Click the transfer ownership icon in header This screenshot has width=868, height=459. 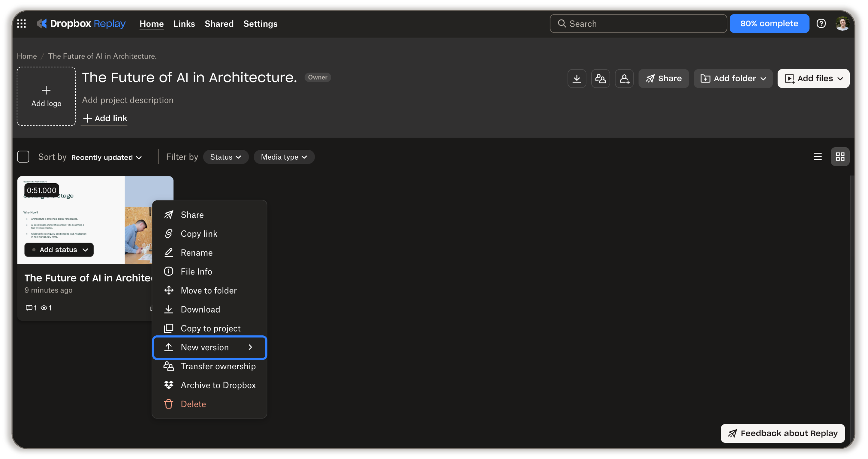tap(600, 79)
